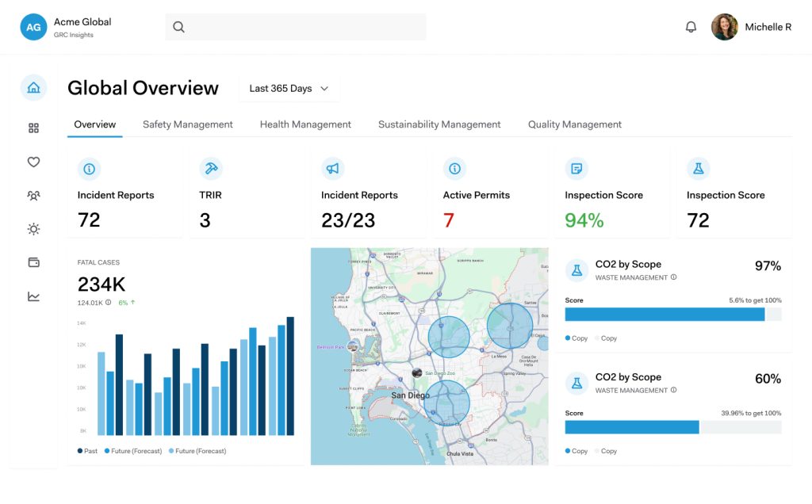The image size is (812, 504).
Task: Switch to the Safety Management tab
Action: [x=187, y=124]
